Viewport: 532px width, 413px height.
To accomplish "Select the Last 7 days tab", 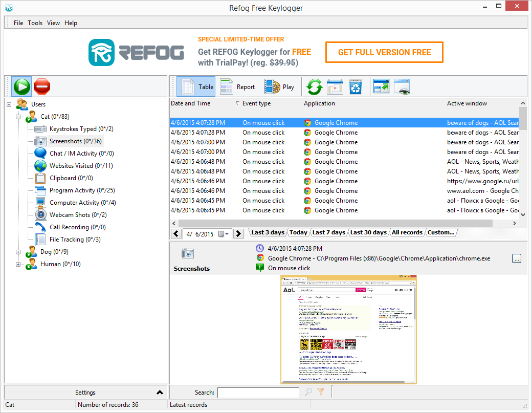I will pyautogui.click(x=328, y=232).
